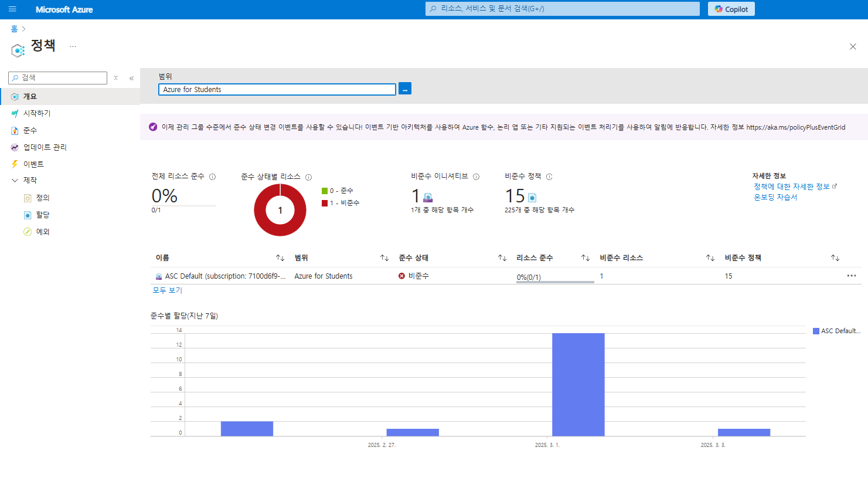Click the ASC Default chart legend swatch
The image size is (868, 481).
pyautogui.click(x=816, y=331)
